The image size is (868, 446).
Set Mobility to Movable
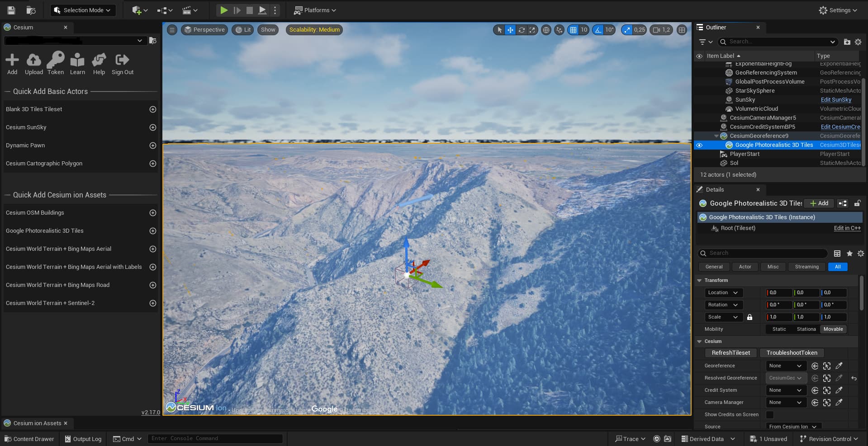click(x=833, y=329)
